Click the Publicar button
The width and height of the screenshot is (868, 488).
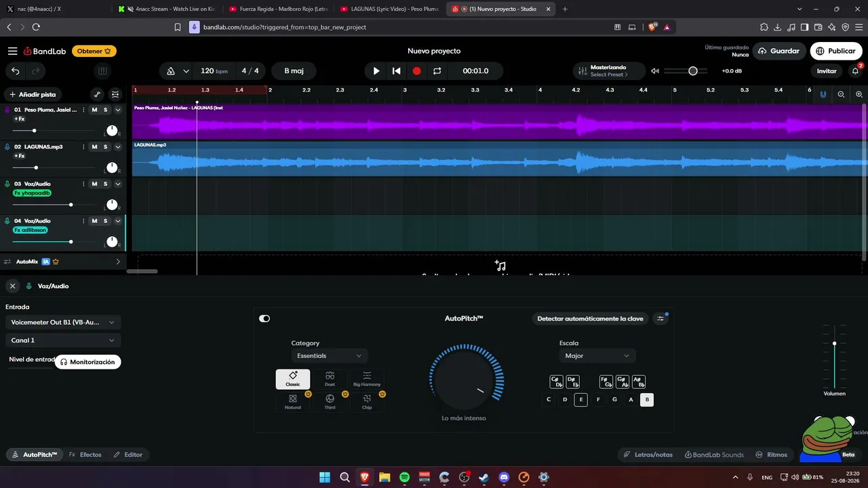click(x=836, y=51)
